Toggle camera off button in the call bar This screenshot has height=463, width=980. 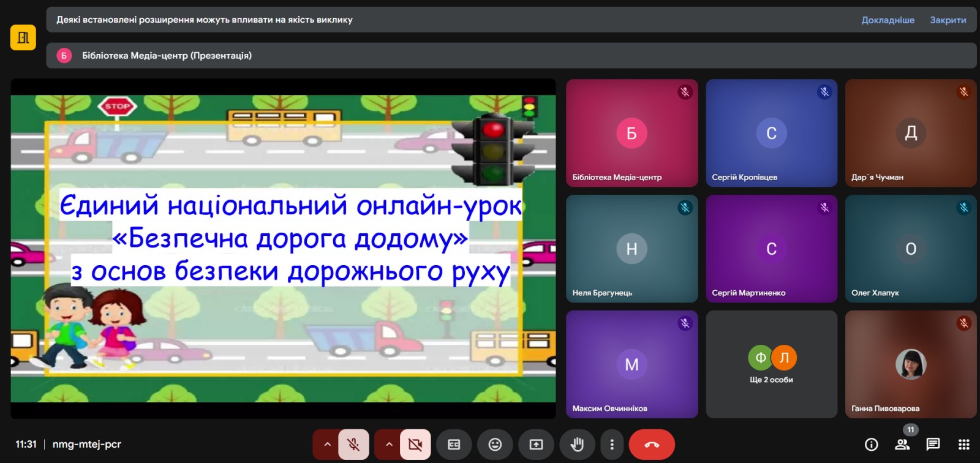pos(415,445)
